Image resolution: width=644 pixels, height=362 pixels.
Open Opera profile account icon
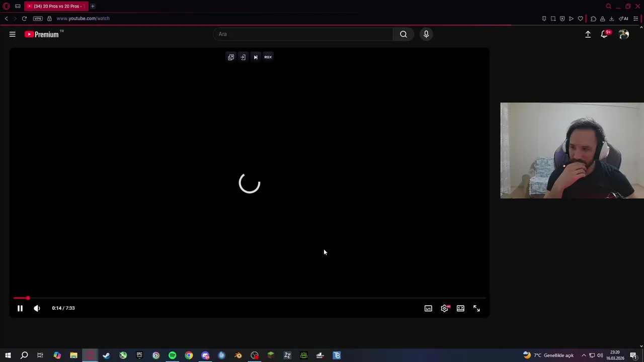tap(602, 19)
